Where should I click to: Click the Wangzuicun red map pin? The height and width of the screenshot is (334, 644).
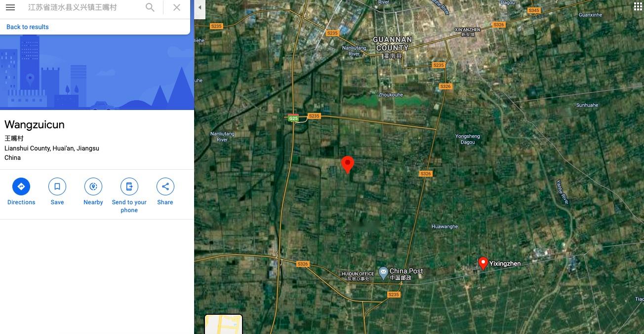tap(348, 164)
